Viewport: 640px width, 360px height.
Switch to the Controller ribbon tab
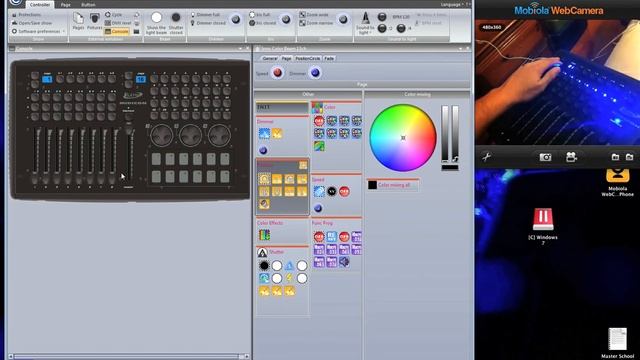coord(40,4)
